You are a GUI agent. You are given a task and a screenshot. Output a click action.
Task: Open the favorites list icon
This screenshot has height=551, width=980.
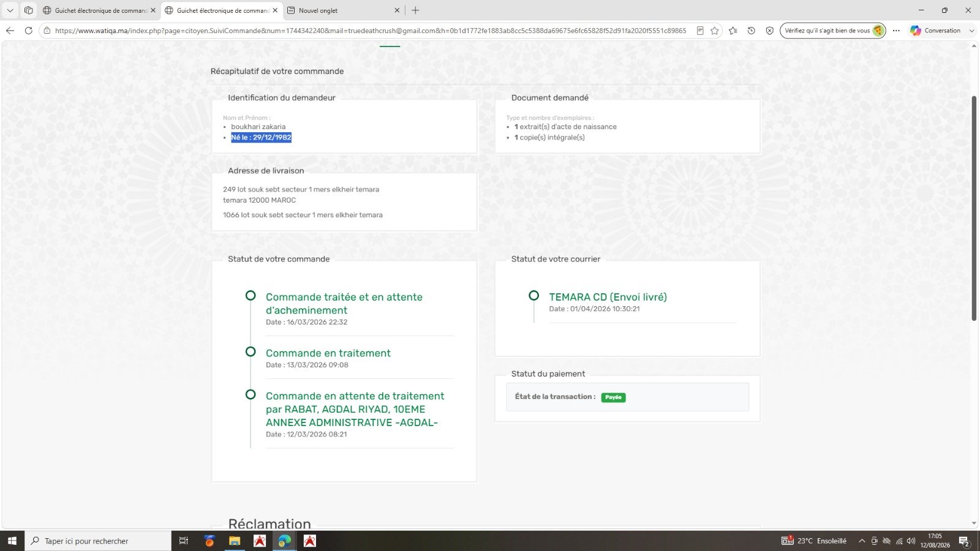pyautogui.click(x=733, y=31)
